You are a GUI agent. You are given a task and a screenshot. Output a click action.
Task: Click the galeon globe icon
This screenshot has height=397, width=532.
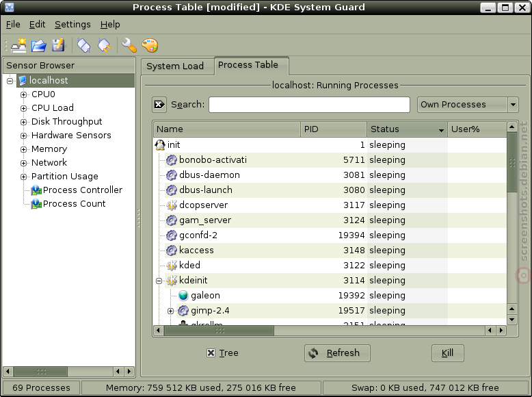click(183, 296)
